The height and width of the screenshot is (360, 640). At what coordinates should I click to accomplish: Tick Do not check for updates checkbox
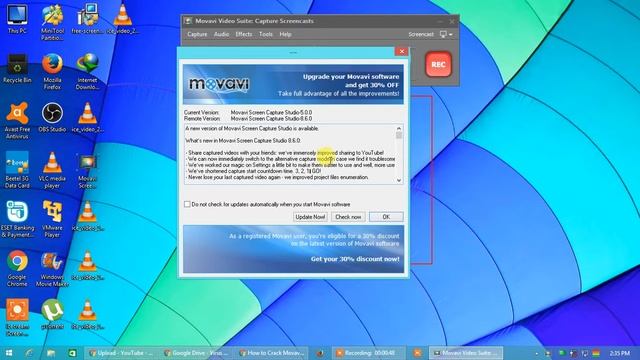point(187,204)
